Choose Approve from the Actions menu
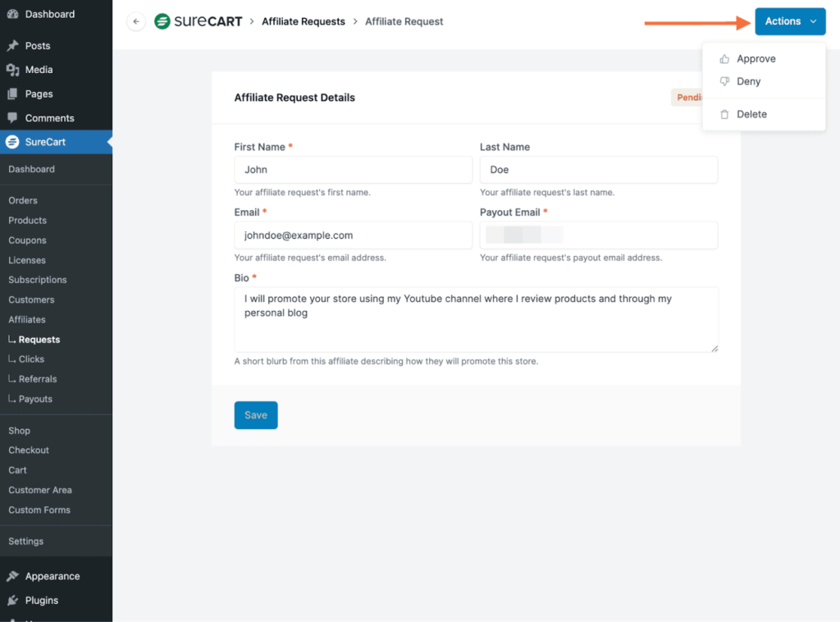Screen dimensions: 840x622 click(x=756, y=59)
